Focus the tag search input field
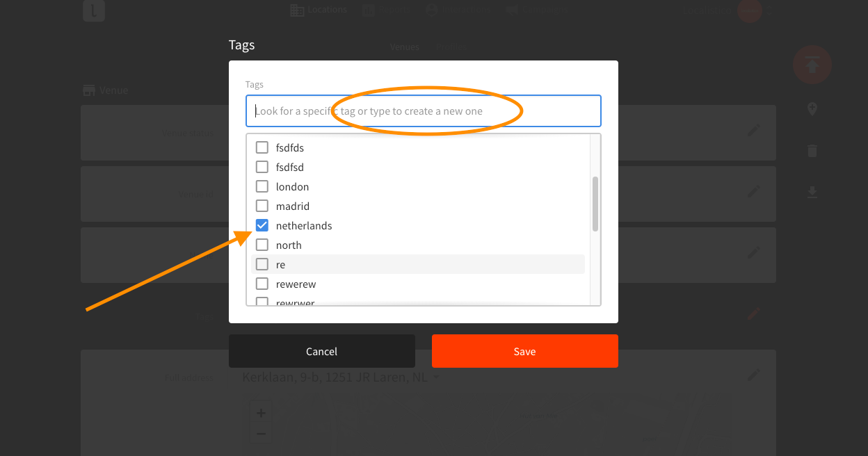 [x=423, y=111]
